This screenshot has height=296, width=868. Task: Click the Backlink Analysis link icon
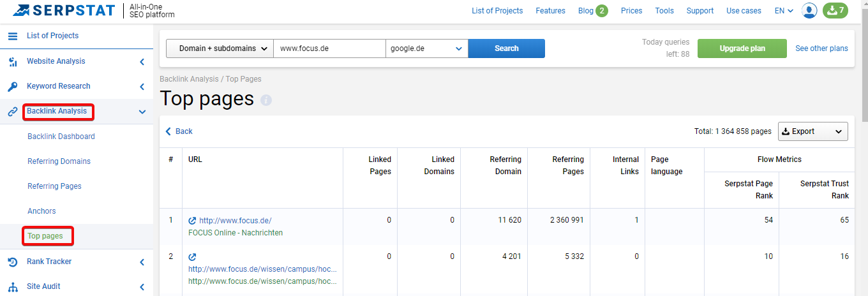point(13,112)
